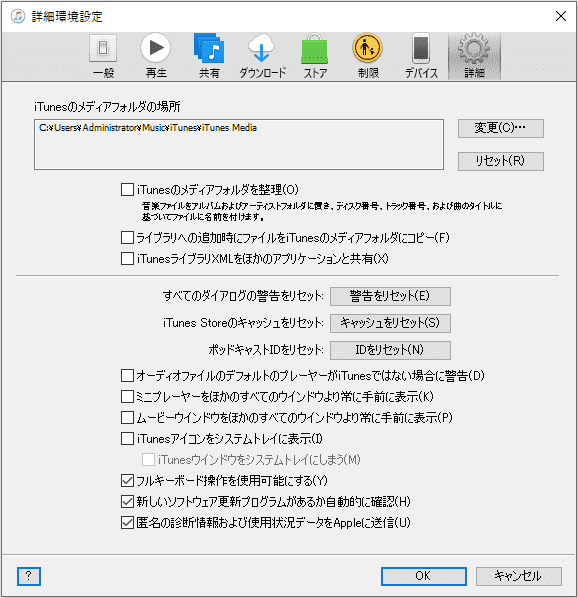Confirm settings with the OK button
The height and width of the screenshot is (598, 578).
point(424,576)
